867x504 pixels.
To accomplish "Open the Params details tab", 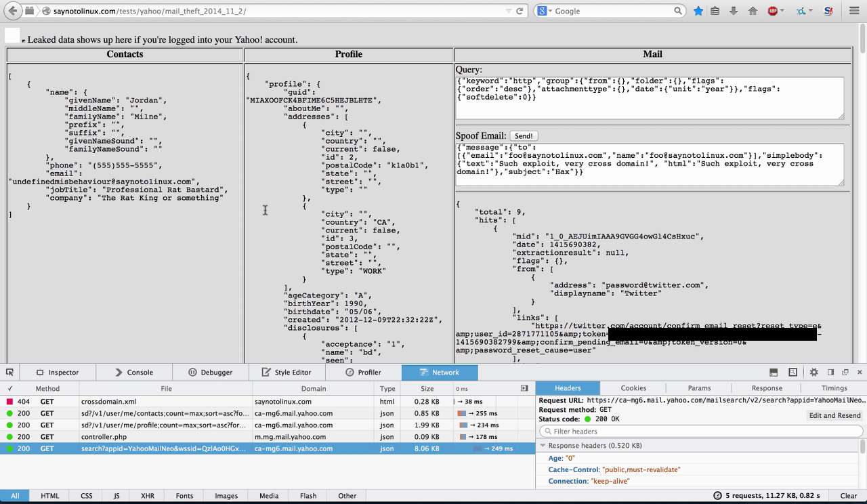I will point(699,388).
